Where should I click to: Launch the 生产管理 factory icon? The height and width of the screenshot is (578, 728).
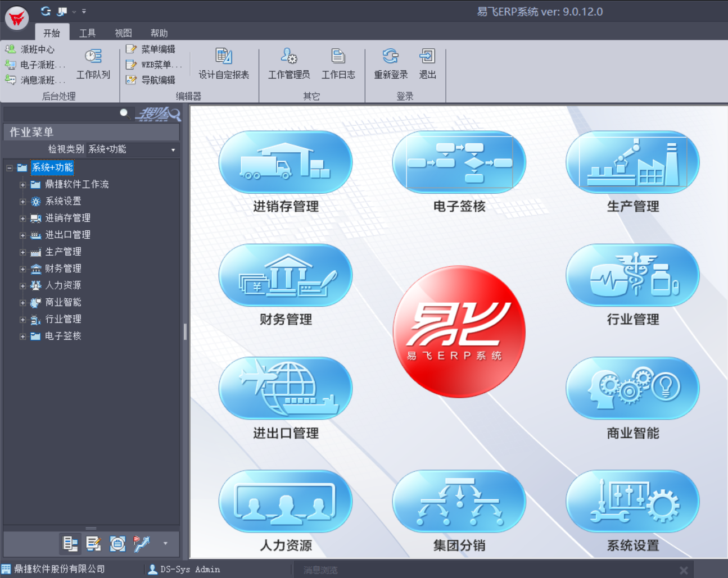click(632, 162)
